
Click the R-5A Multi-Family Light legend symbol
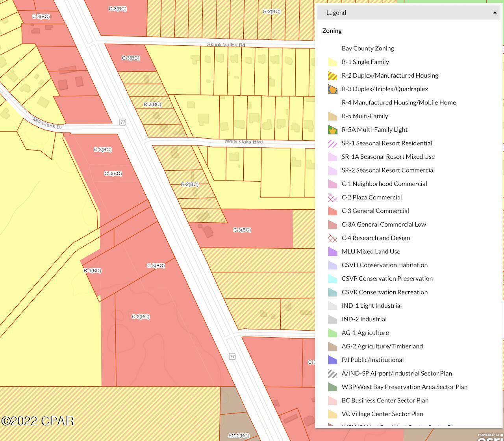point(332,129)
